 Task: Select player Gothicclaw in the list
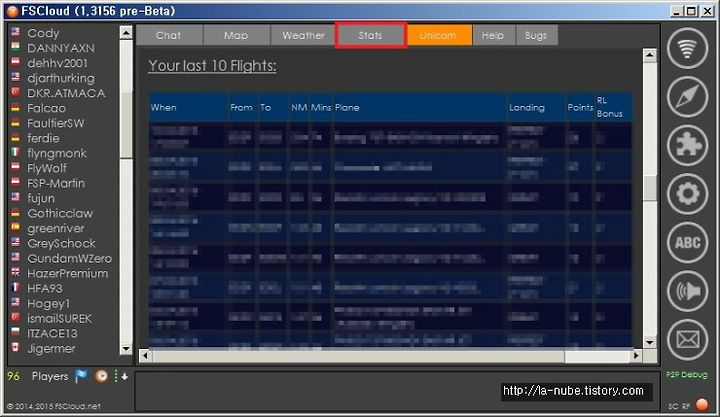[60, 214]
